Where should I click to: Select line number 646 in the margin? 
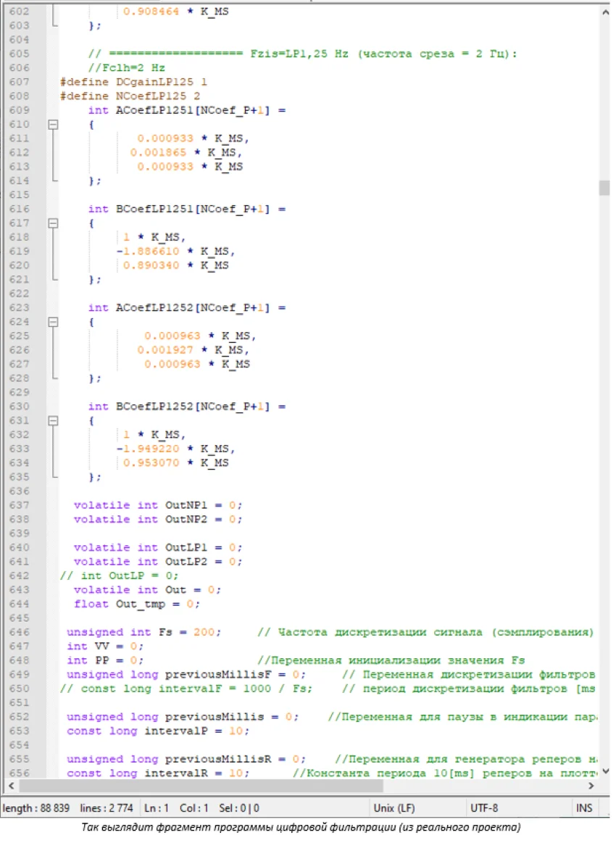pos(19,632)
